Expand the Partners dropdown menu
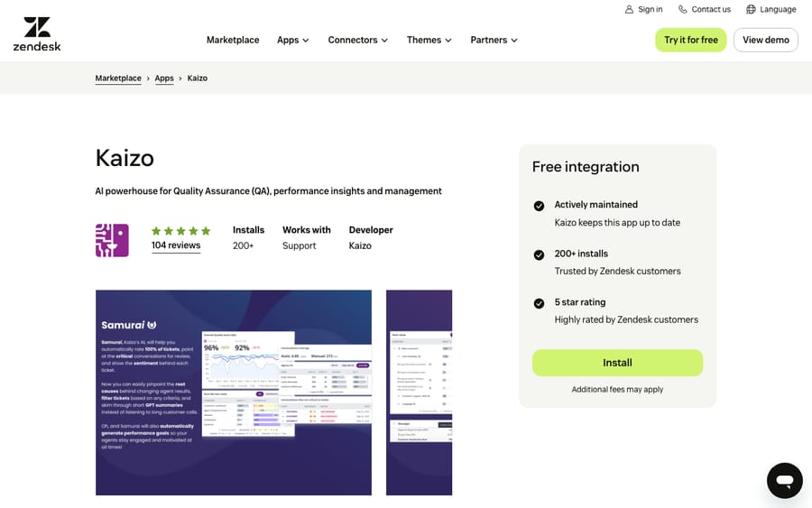This screenshot has width=812, height=508. coord(494,40)
